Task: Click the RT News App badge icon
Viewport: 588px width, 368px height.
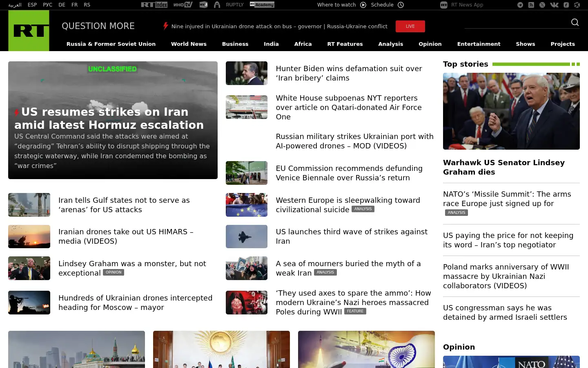Action: click(x=444, y=5)
